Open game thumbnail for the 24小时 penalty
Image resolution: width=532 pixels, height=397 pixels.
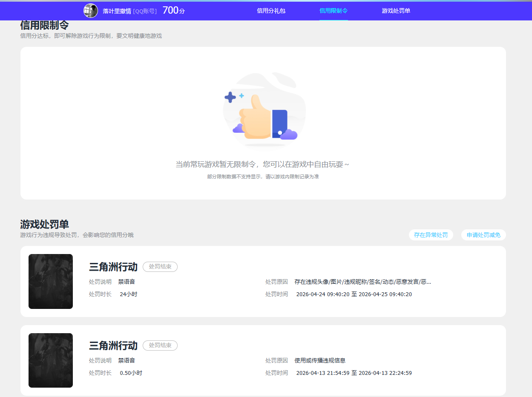(51, 281)
